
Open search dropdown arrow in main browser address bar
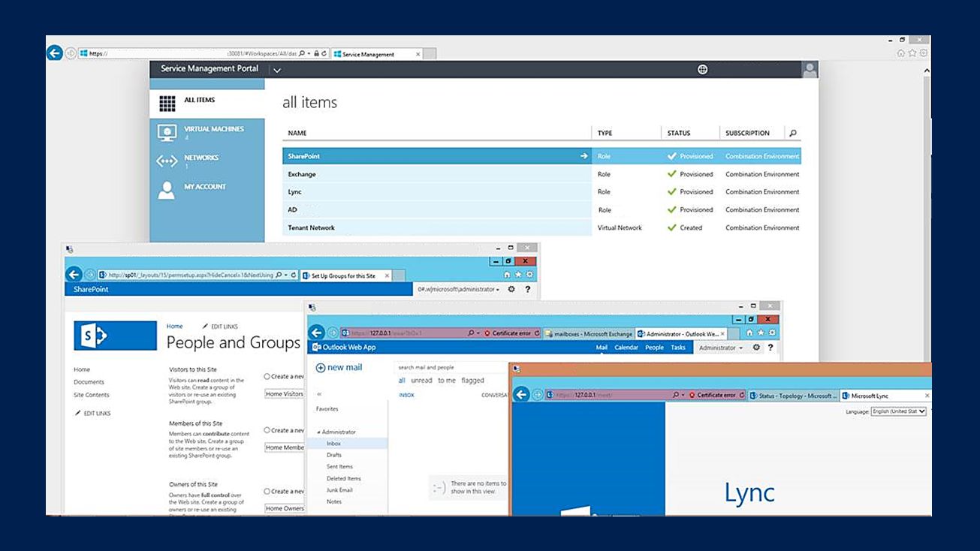coord(309,53)
